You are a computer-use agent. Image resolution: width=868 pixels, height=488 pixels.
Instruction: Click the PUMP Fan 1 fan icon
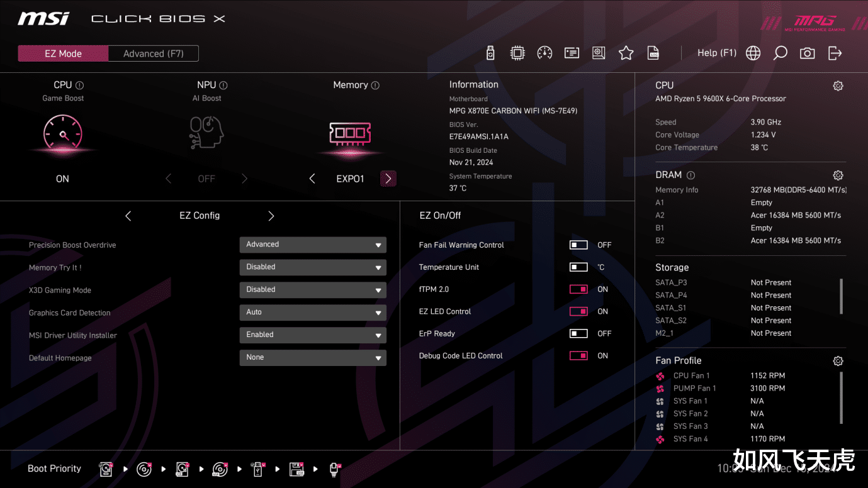click(x=660, y=389)
